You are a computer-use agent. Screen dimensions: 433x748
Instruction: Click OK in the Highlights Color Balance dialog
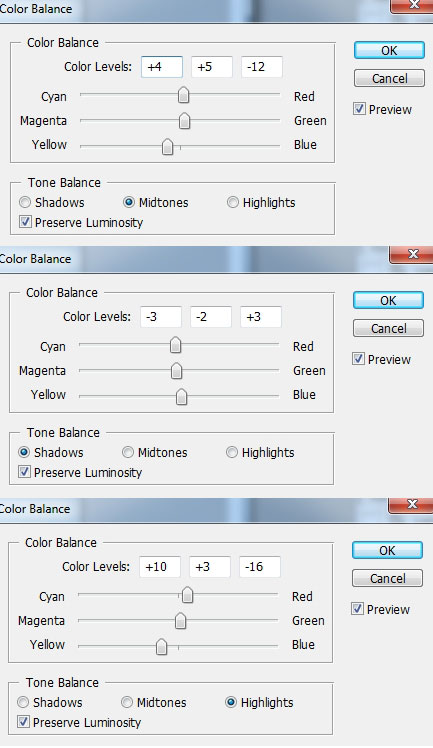387,551
